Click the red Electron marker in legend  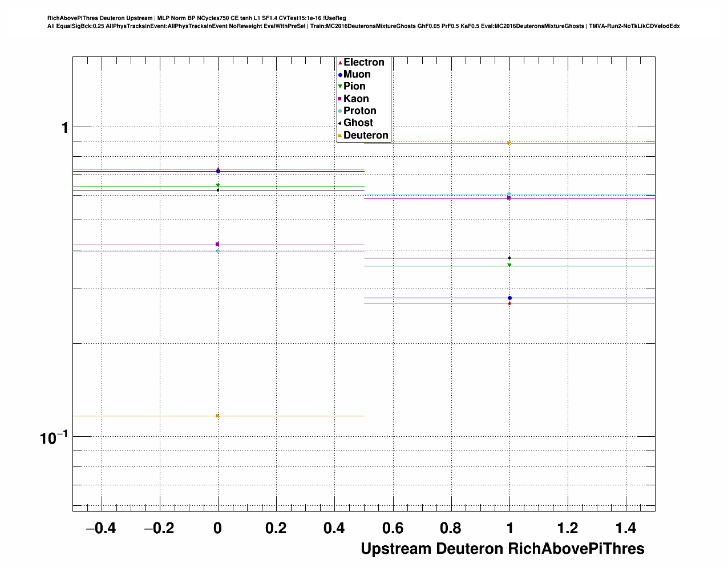tap(340, 63)
